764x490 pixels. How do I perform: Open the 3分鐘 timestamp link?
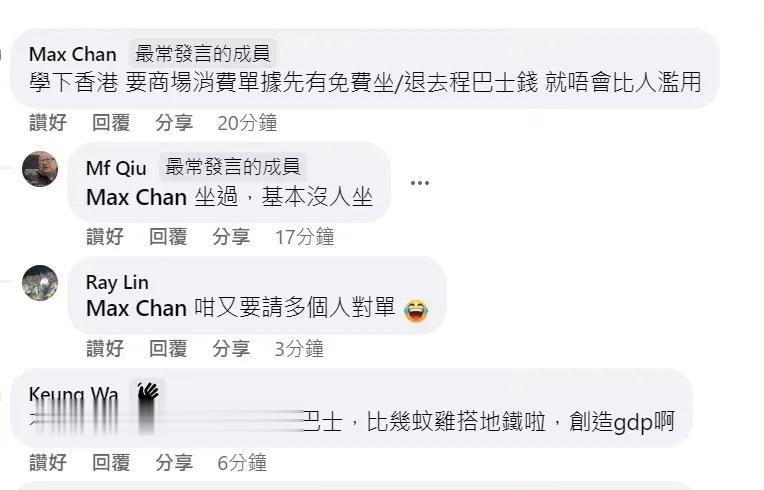299,349
